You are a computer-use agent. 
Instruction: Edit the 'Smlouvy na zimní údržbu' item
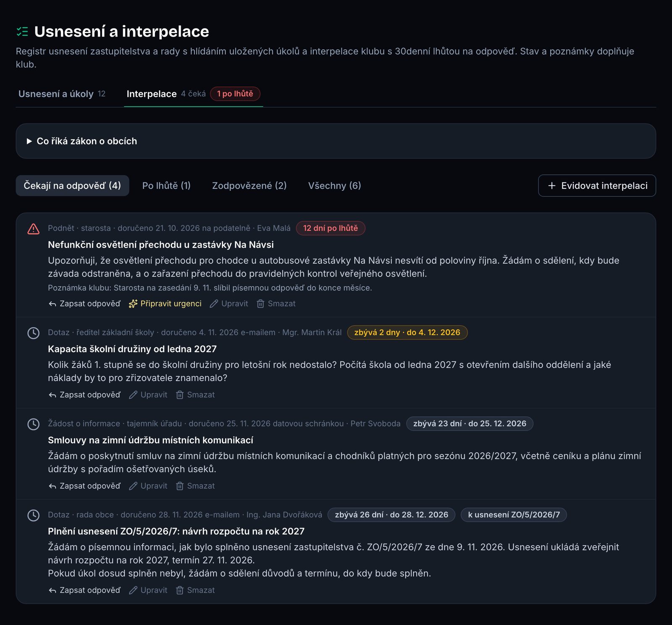[148, 486]
